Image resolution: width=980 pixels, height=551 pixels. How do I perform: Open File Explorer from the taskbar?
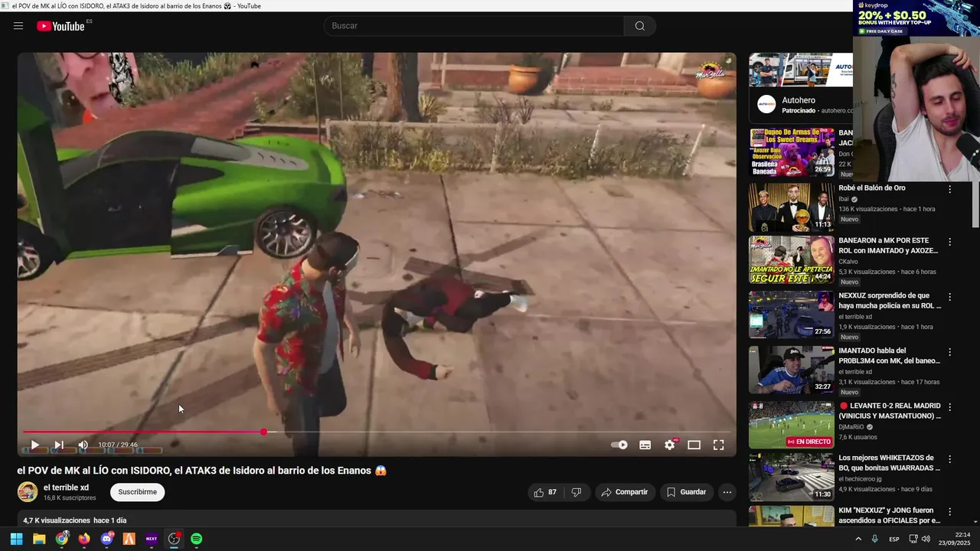pos(39,539)
